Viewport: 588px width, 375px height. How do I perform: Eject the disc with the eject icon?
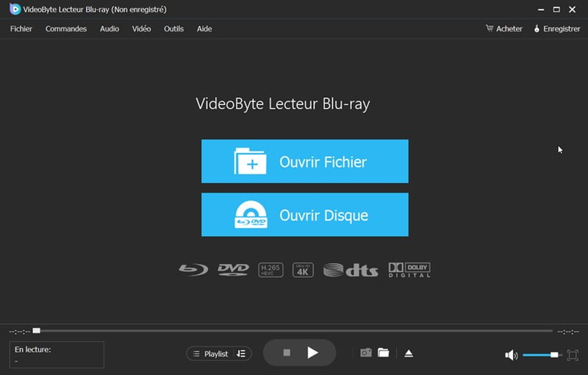(x=409, y=353)
